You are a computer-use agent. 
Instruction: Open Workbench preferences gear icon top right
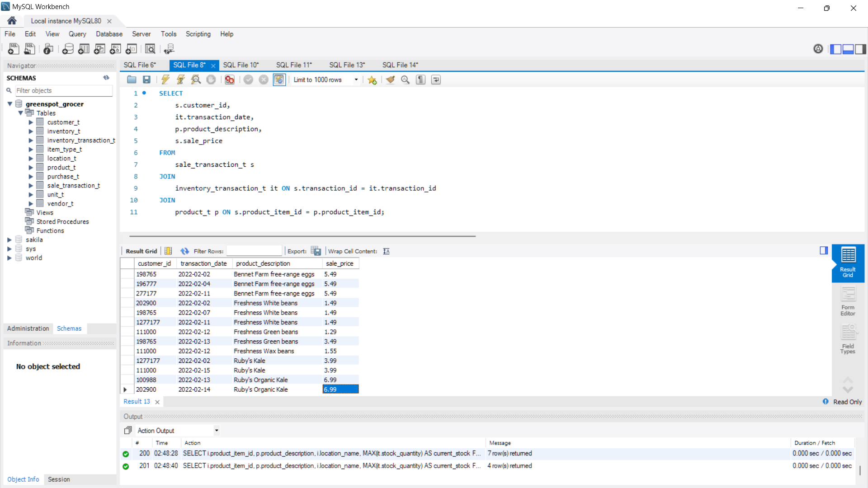pyautogui.click(x=818, y=49)
